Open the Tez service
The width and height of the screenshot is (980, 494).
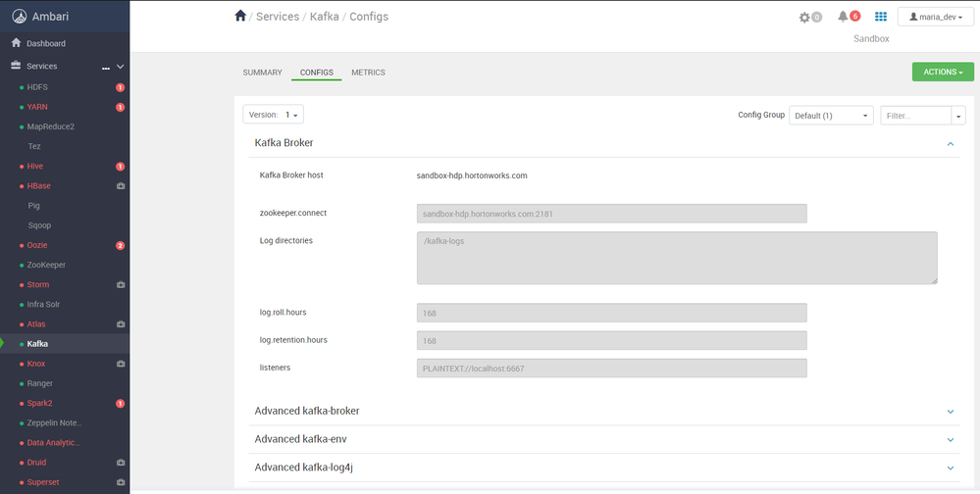(34, 146)
